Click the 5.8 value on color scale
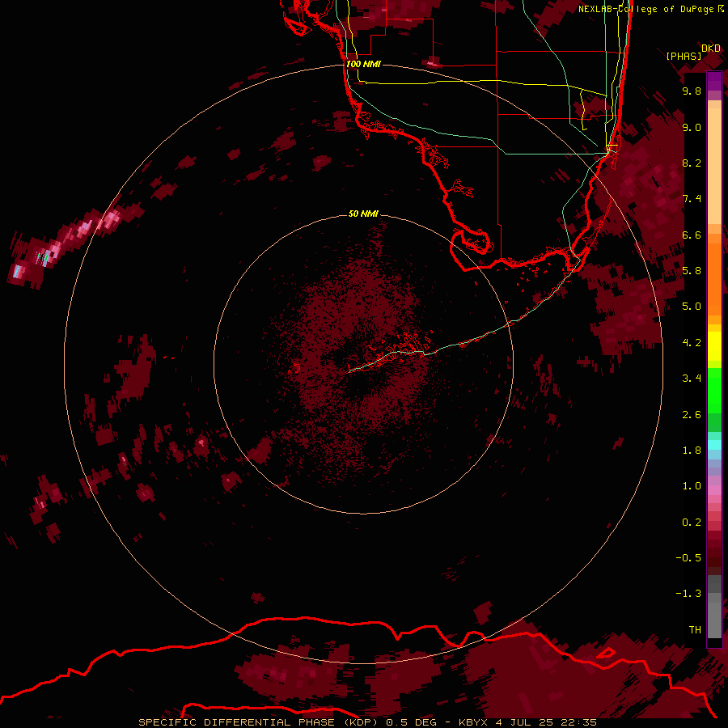 (x=692, y=271)
